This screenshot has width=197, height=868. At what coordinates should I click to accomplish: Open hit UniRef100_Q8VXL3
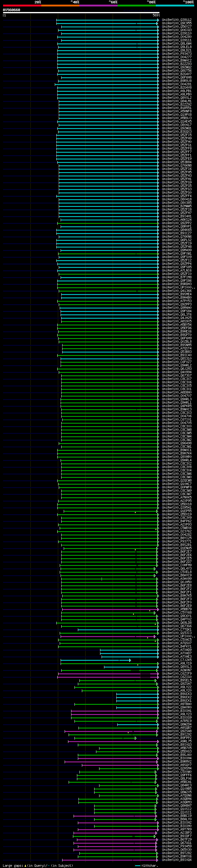click(177, 667)
